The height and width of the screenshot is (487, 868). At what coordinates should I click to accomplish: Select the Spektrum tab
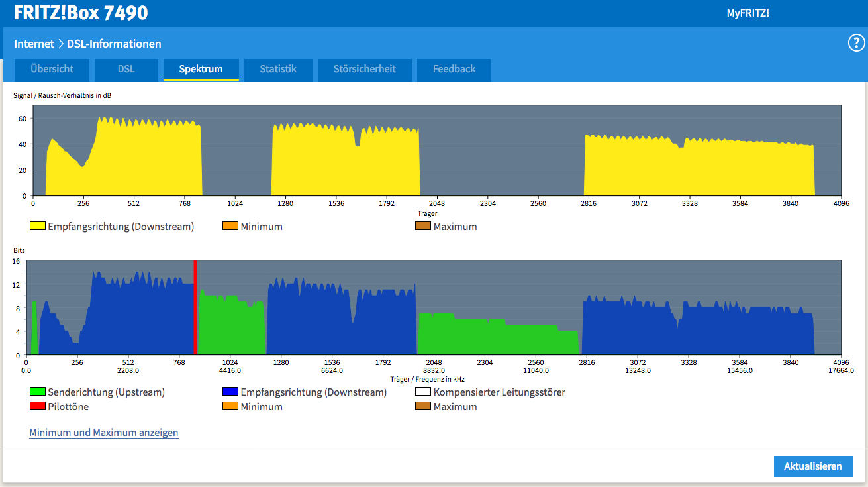pos(201,69)
